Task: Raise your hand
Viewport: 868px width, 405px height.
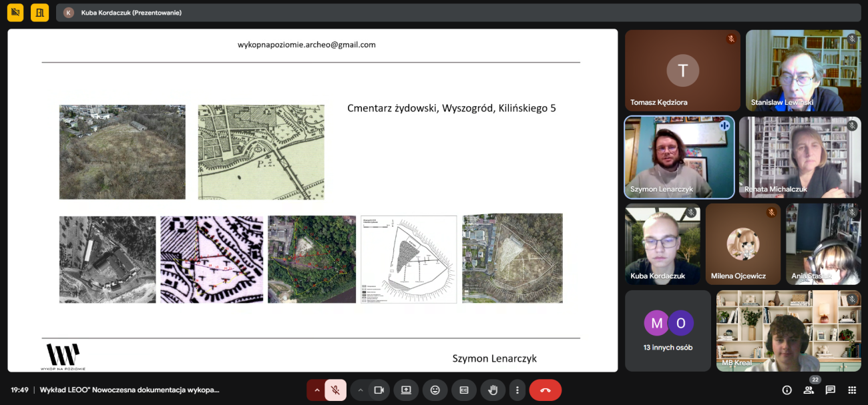Action: [x=493, y=390]
